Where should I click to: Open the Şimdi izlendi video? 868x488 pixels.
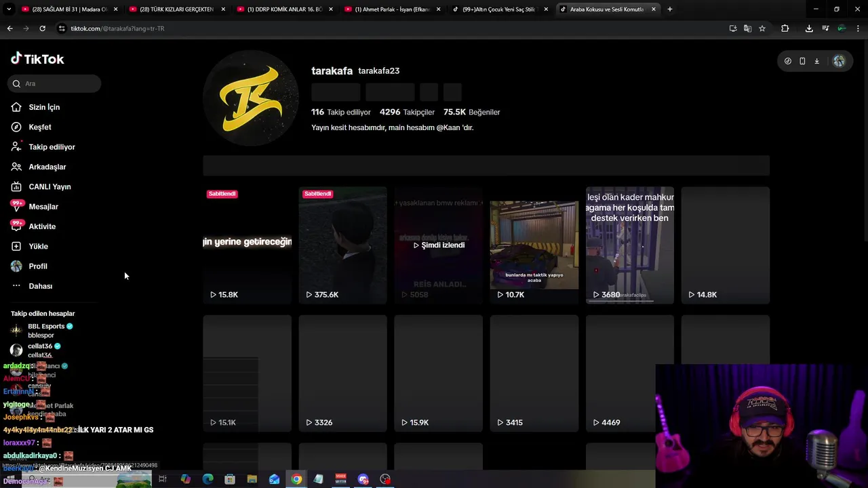438,245
